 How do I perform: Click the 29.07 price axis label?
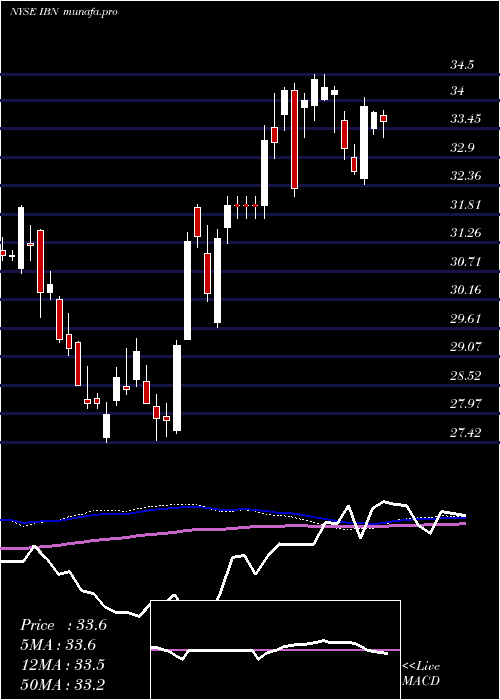click(x=466, y=347)
